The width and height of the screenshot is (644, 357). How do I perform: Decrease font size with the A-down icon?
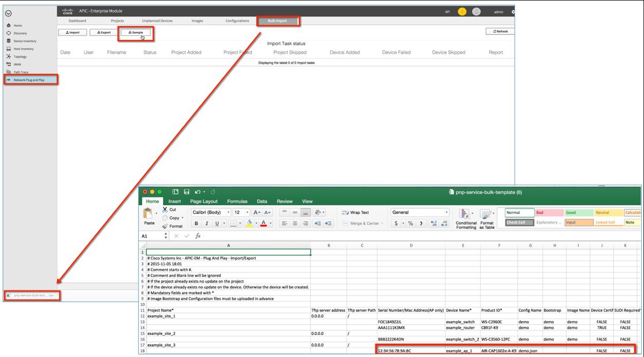point(267,212)
